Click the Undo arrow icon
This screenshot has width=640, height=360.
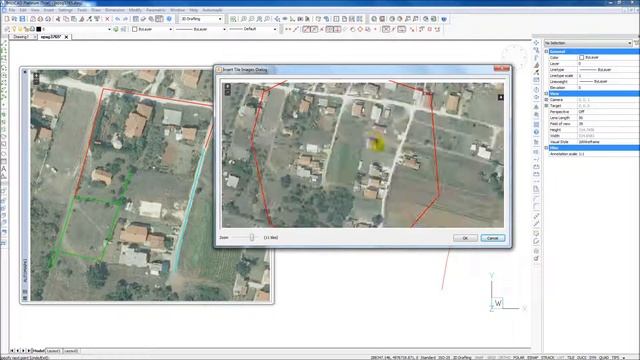click(118, 19)
